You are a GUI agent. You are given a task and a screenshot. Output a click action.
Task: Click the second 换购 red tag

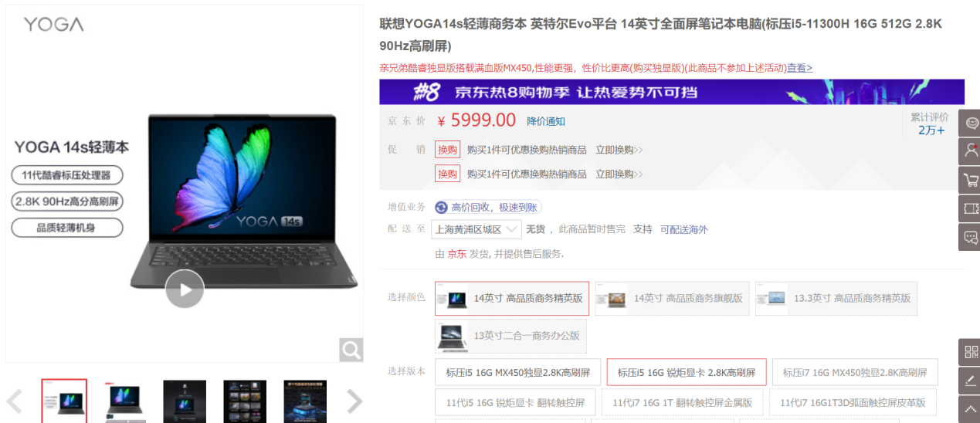click(x=448, y=174)
